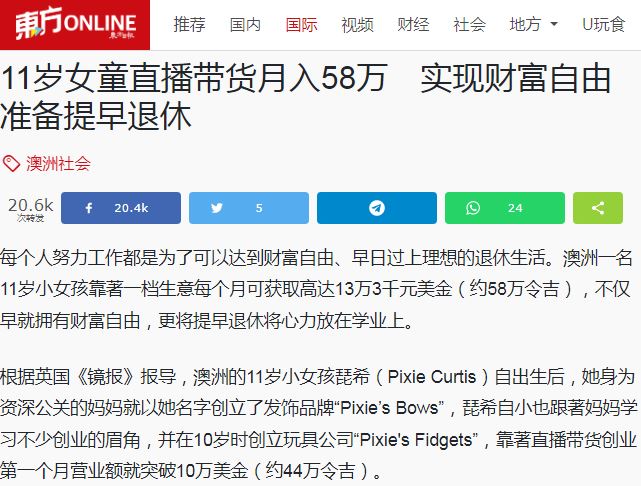Navigate to the 财经 section
The height and width of the screenshot is (486, 641).
(x=413, y=25)
